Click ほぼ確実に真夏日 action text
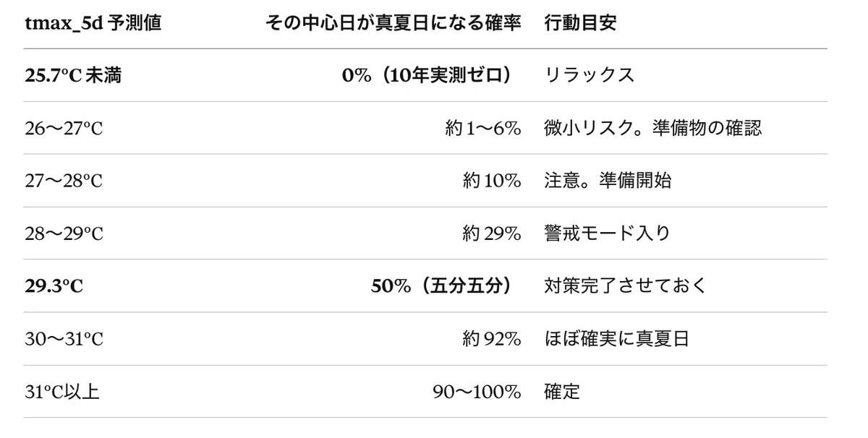868x438 pixels. (x=616, y=339)
